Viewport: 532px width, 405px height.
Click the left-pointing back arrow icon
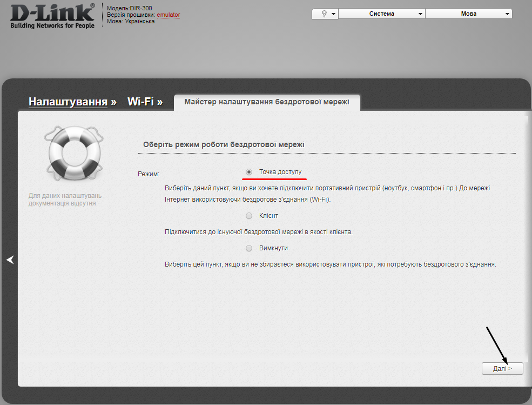coord(10,260)
